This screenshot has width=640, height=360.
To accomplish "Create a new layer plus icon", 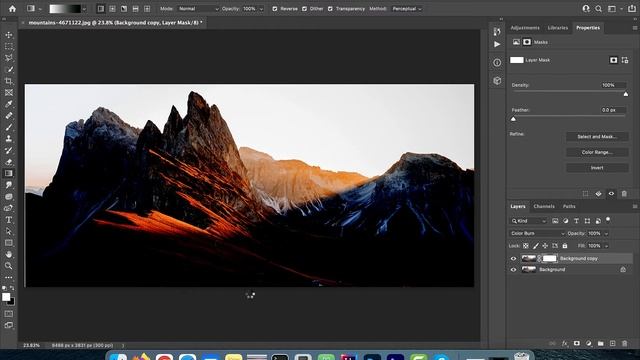I will [x=613, y=344].
